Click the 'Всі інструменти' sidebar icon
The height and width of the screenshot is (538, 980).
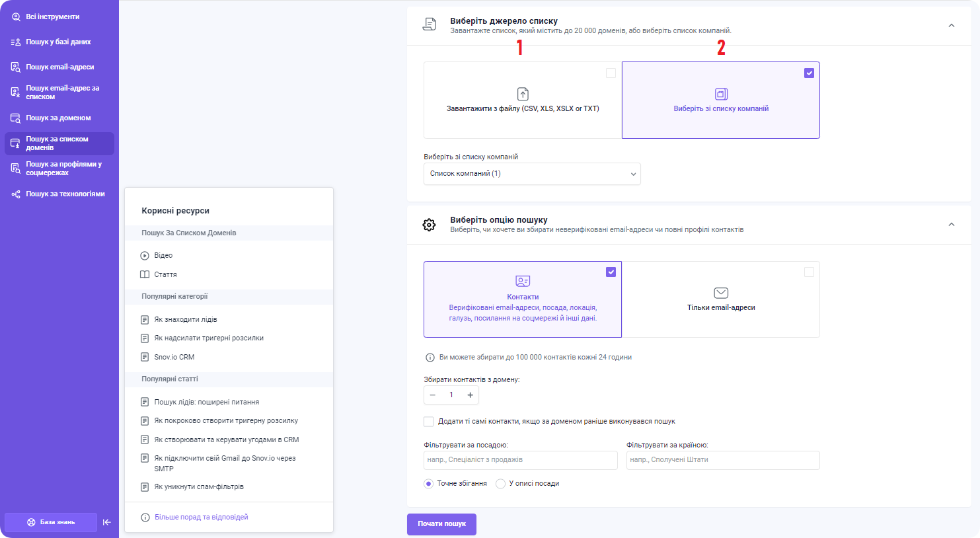click(16, 17)
